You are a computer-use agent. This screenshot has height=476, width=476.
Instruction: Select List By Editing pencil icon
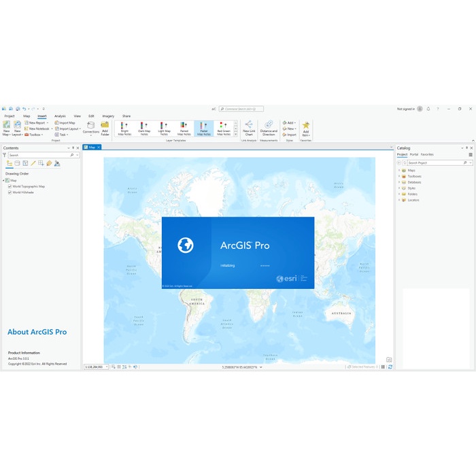(33, 163)
